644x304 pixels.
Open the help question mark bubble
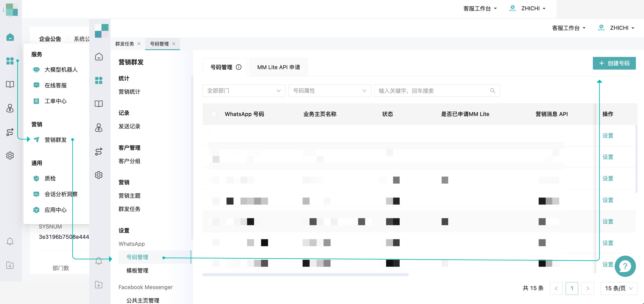tap(625, 266)
